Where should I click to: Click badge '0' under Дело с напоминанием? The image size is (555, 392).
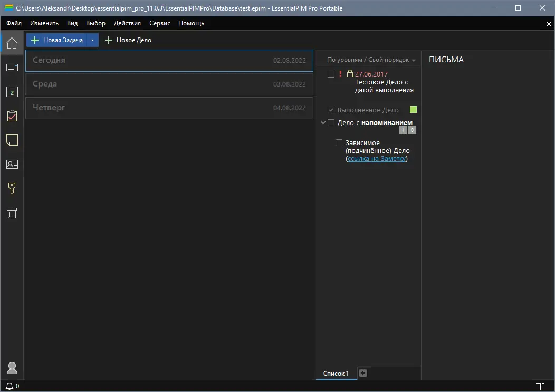click(412, 130)
